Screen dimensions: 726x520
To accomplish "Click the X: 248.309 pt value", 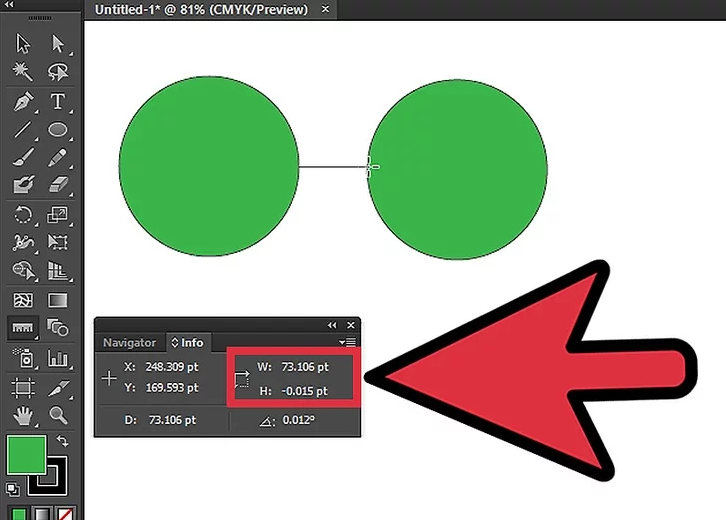I will [172, 367].
